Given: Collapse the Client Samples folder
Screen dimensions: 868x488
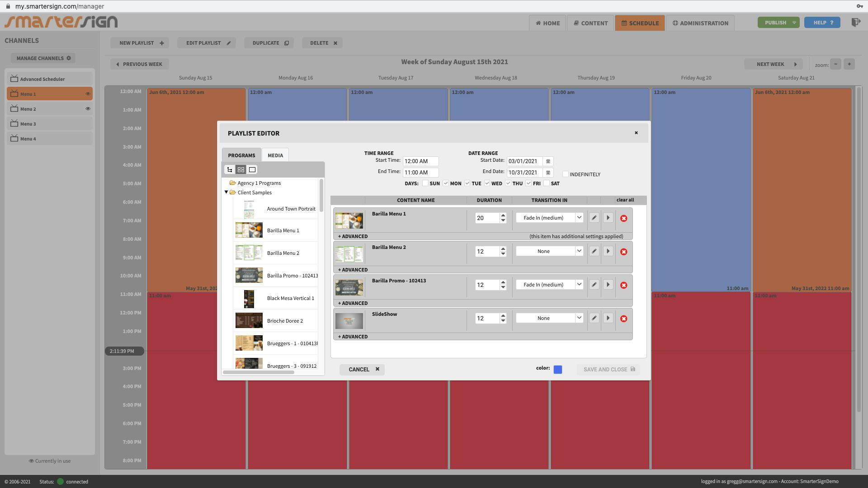Looking at the screenshot, I should [226, 192].
